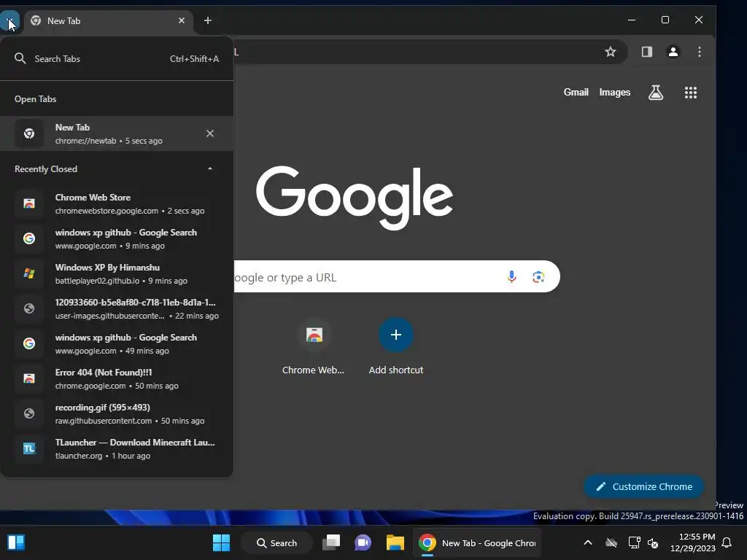
Task: Reopen Chrome Web Store recently closed tab
Action: (x=117, y=204)
